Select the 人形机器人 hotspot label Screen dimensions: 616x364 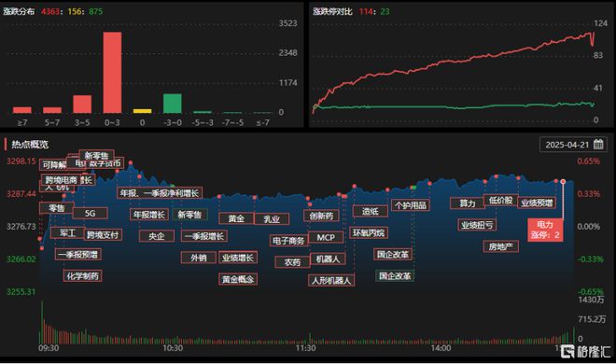click(x=331, y=280)
